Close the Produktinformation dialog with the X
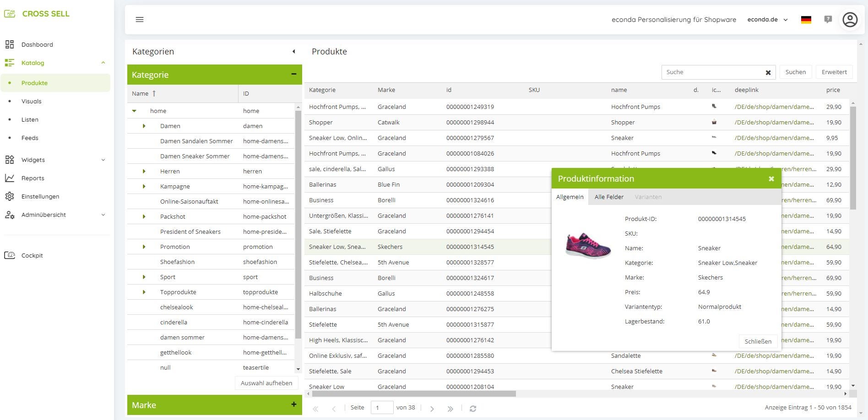 771,179
